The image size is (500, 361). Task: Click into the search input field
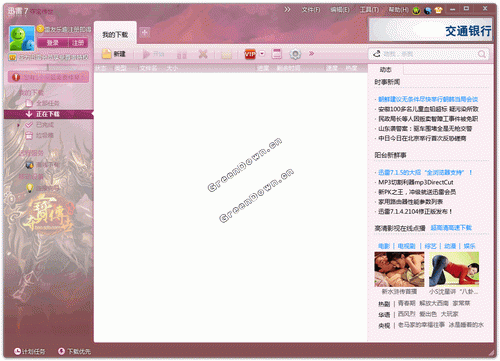click(x=428, y=54)
